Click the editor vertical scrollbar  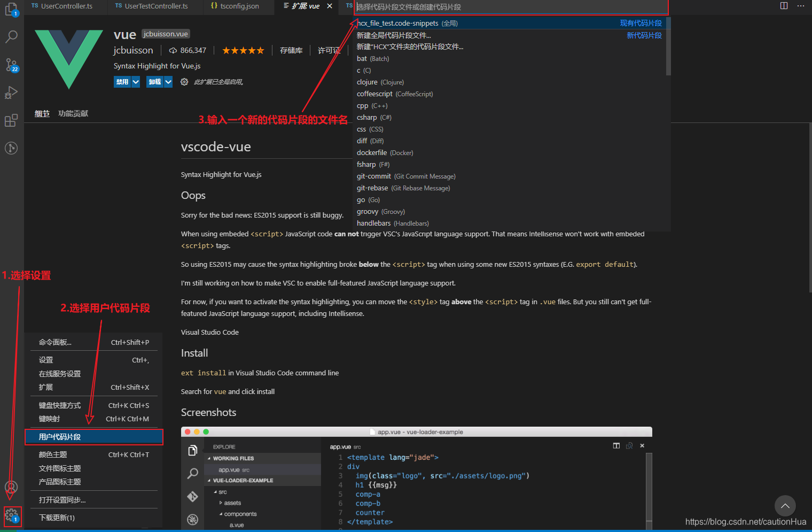point(810,207)
